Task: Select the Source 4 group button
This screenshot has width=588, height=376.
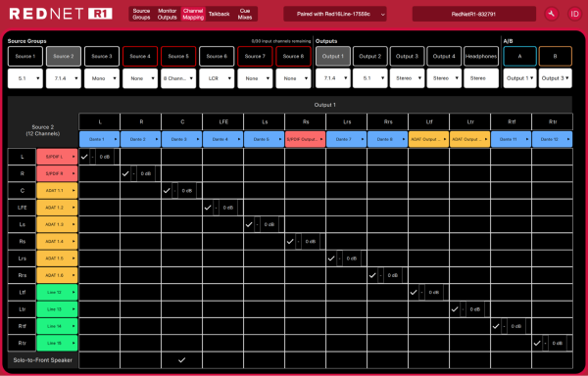Action: click(140, 56)
